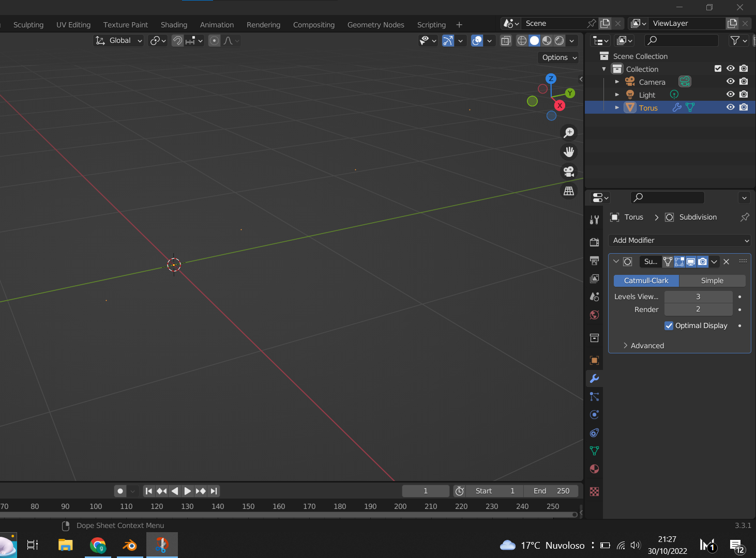Open the Object Data properties tab icon
Viewport: 756px width, 558px height.
coord(595,451)
